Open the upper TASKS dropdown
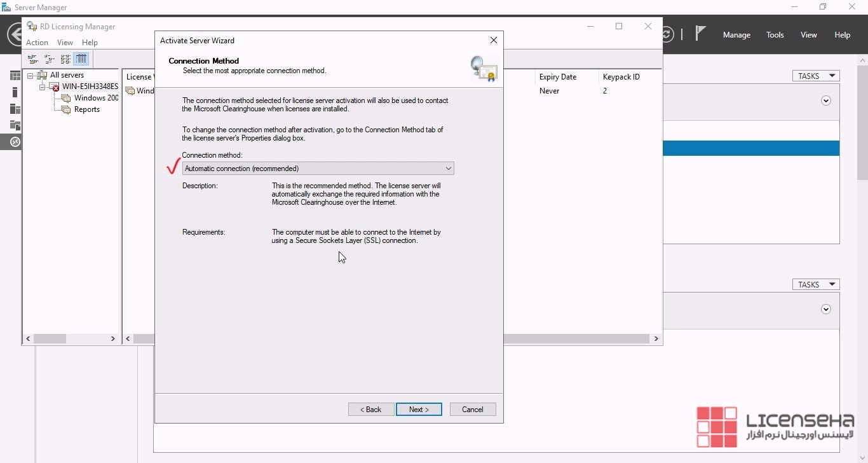The width and height of the screenshot is (868, 463). pyautogui.click(x=816, y=76)
